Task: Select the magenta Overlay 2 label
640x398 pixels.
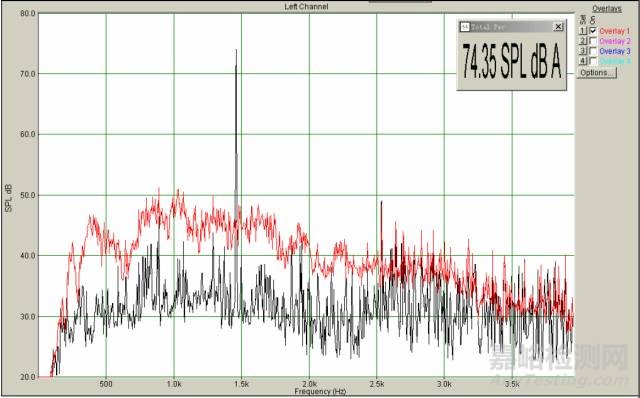Action: pyautogui.click(x=615, y=41)
